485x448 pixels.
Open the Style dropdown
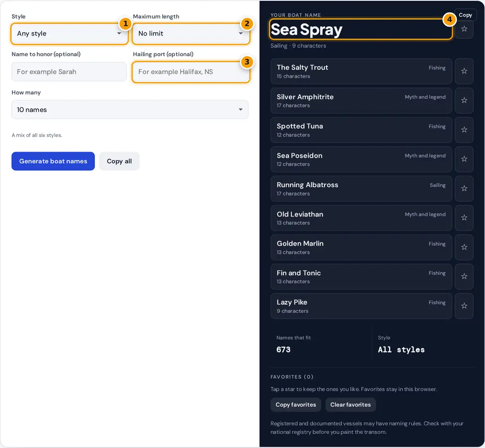69,34
